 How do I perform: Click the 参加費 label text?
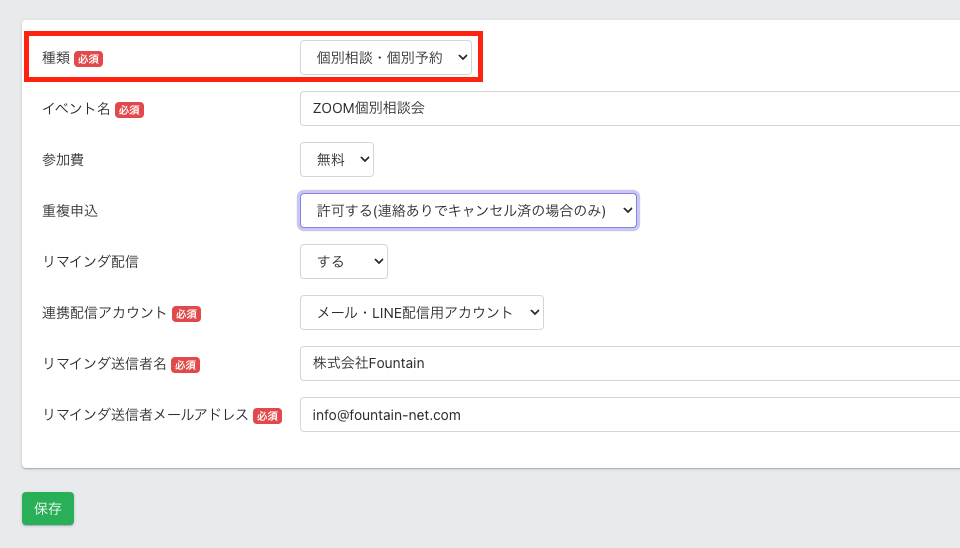click(62, 160)
